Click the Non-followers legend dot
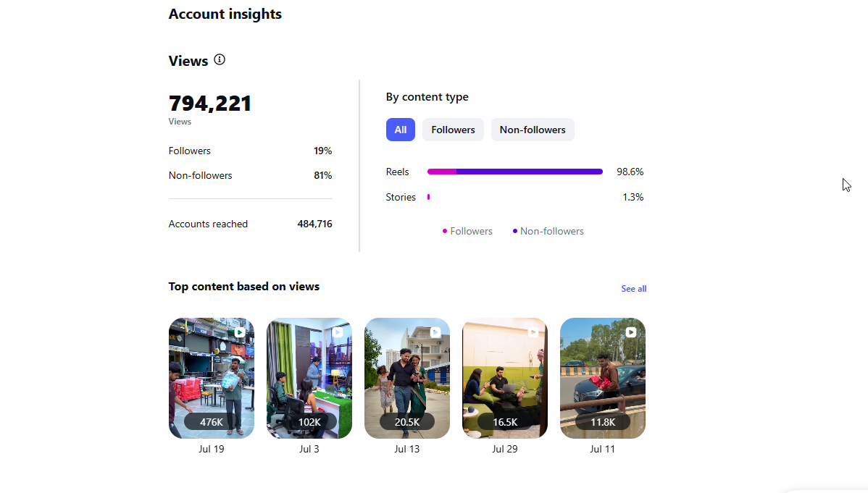The image size is (868, 493). click(x=515, y=231)
